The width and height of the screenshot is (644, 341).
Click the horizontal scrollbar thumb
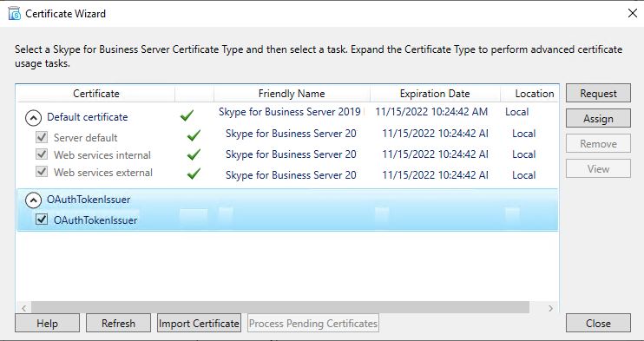coord(280,308)
